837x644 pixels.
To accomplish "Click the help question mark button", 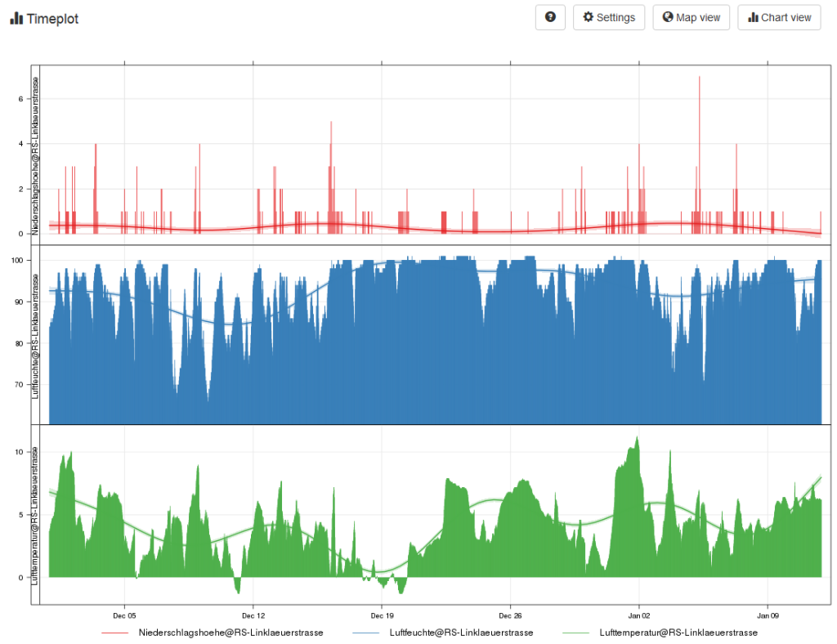I will point(550,18).
